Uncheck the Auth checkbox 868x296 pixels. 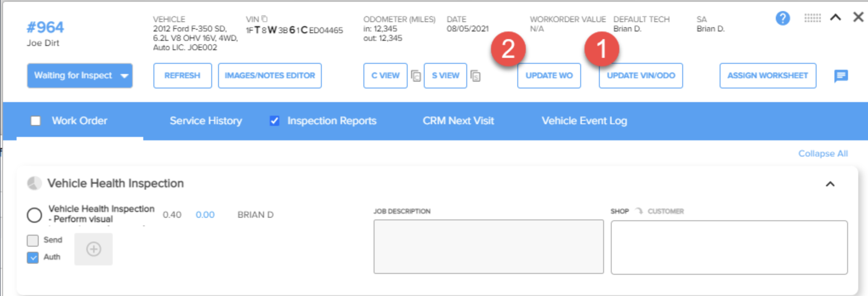pyautogui.click(x=33, y=257)
